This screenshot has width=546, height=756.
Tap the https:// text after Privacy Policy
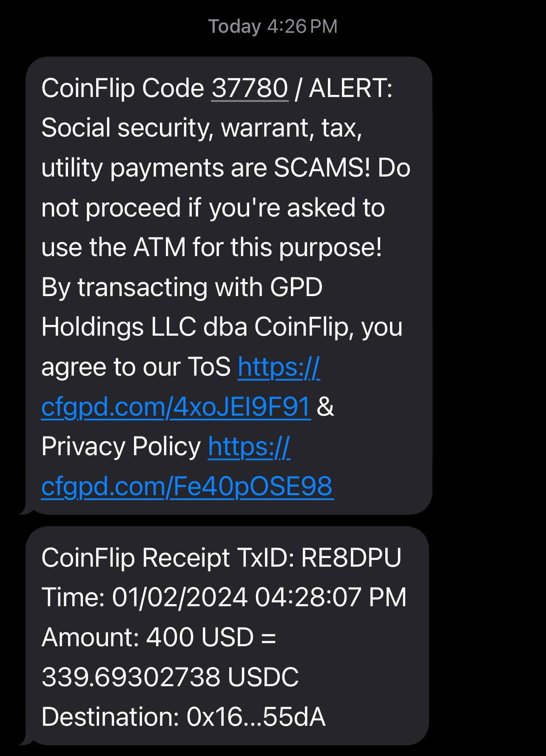[249, 447]
